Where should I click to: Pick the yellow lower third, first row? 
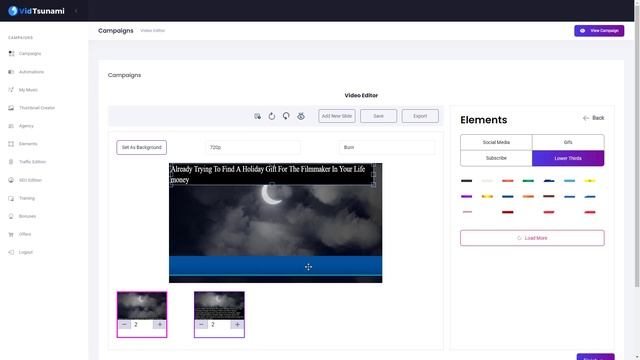590,180
